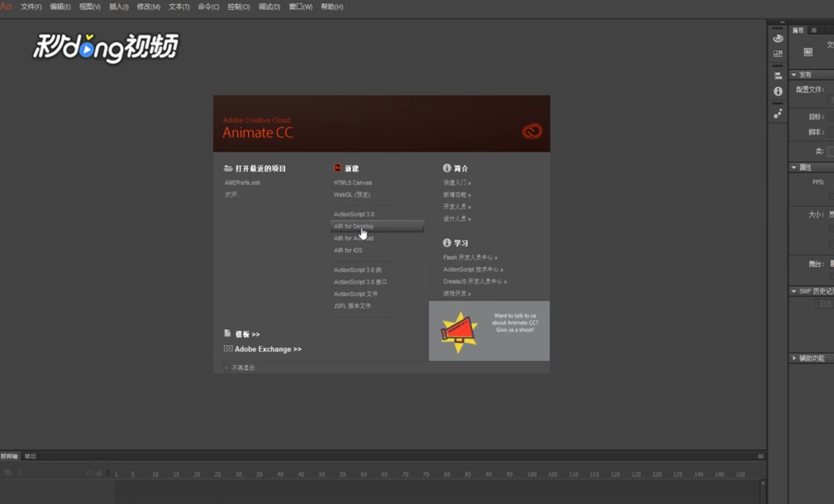Expand the collapsed panel dock arrows
This screenshot has height=504, width=834.
(782, 22)
